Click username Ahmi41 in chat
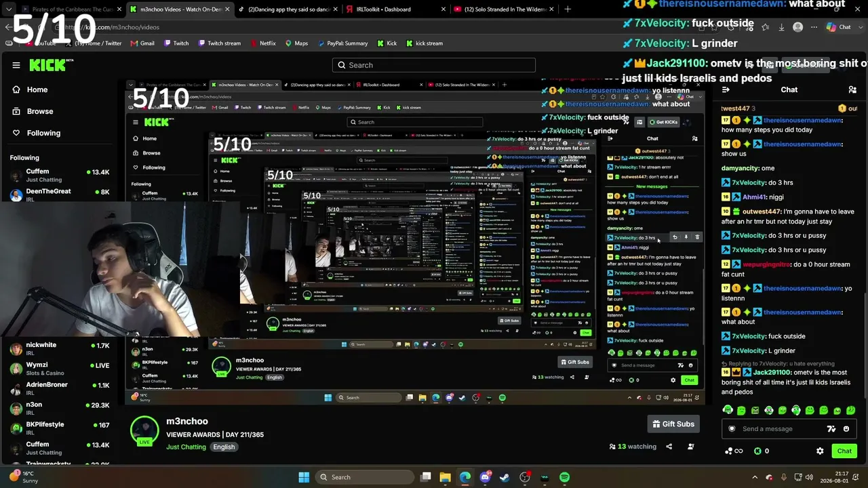868x488 pixels. pos(753,197)
